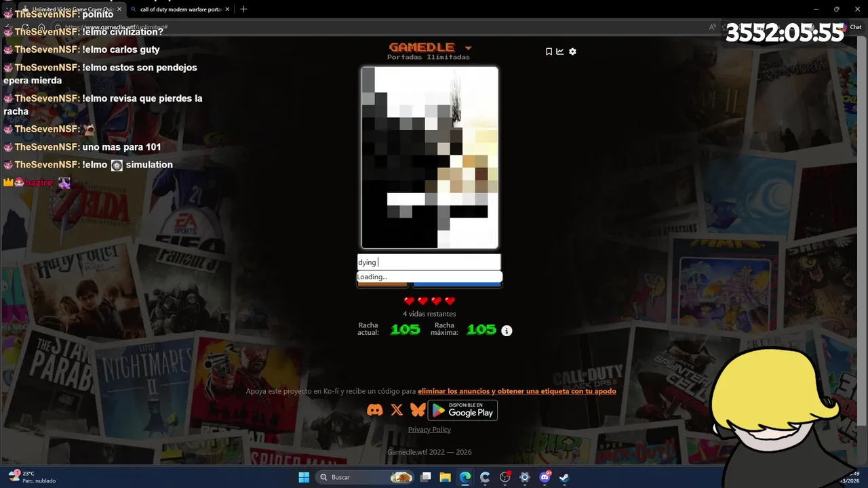Open the statistics chart icon
The height and width of the screenshot is (488, 868).
[x=560, y=52]
